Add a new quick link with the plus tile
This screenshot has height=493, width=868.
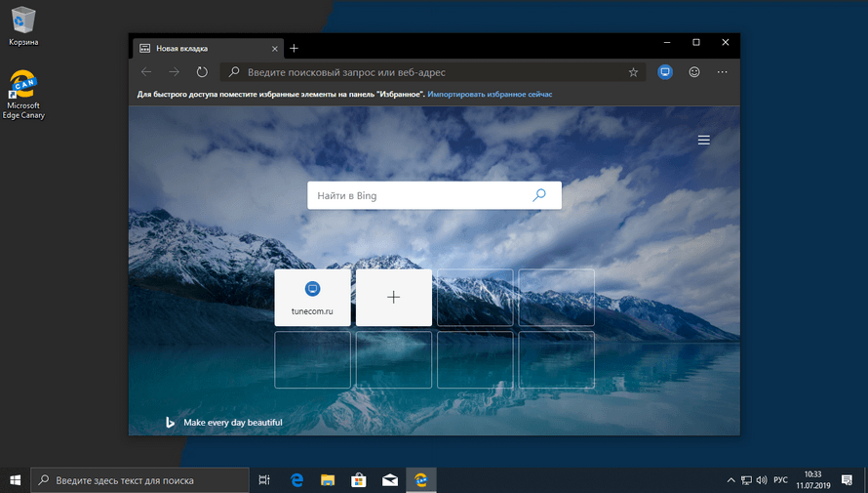click(394, 298)
